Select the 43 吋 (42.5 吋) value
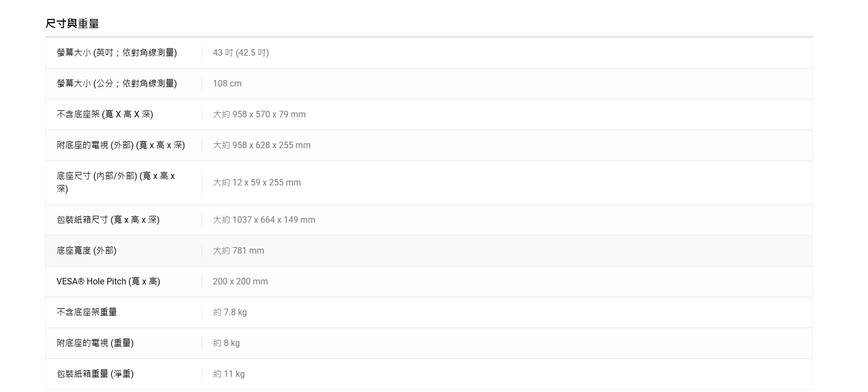 click(x=241, y=52)
